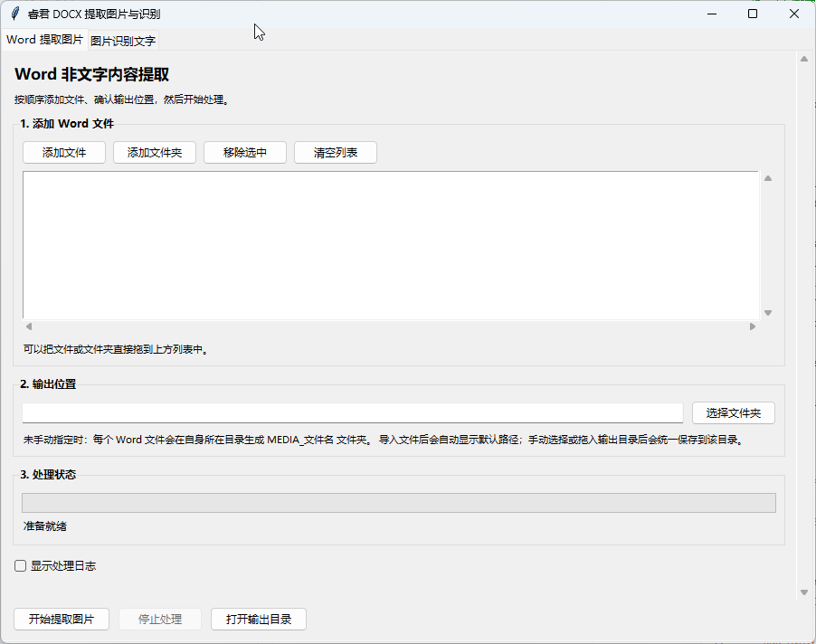Click the output path input field
Screen dimensions: 816x644
352,413
